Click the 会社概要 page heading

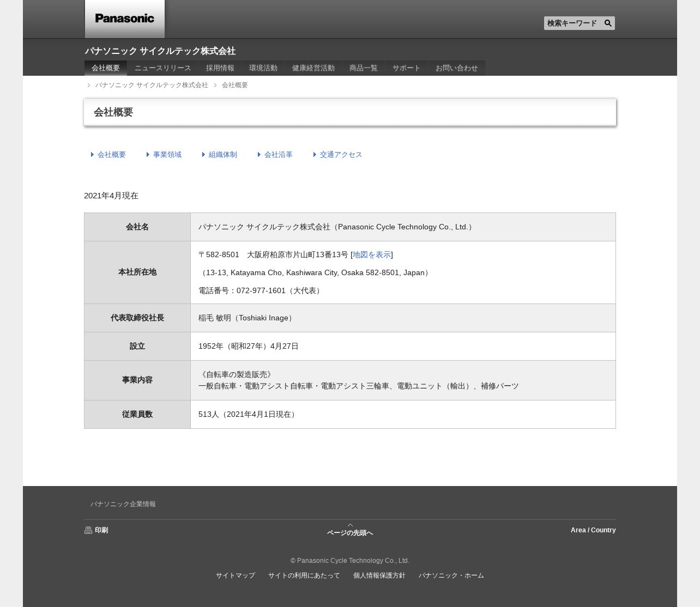click(113, 112)
